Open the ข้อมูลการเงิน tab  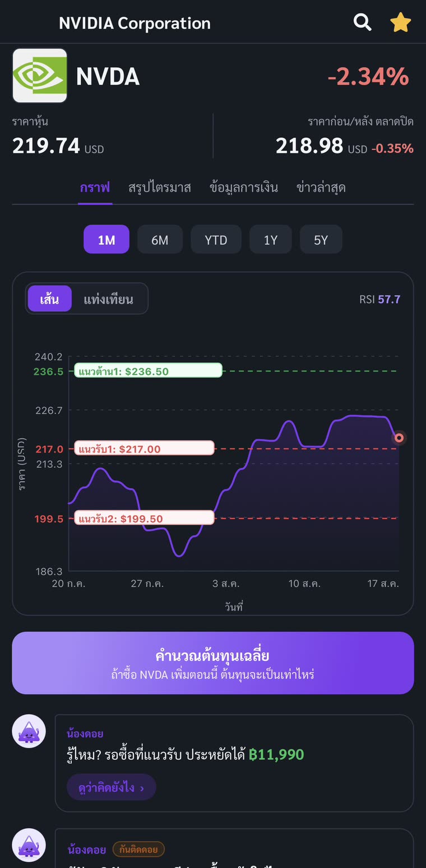(x=244, y=187)
